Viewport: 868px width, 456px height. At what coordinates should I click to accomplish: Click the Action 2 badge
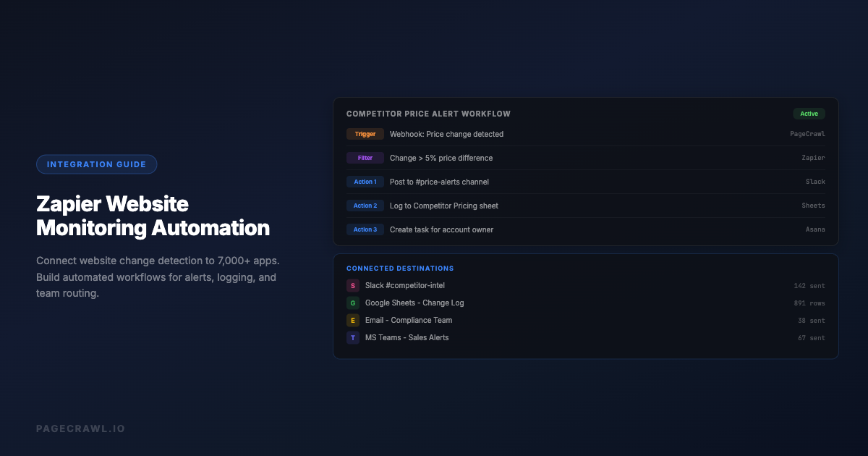pyautogui.click(x=365, y=206)
